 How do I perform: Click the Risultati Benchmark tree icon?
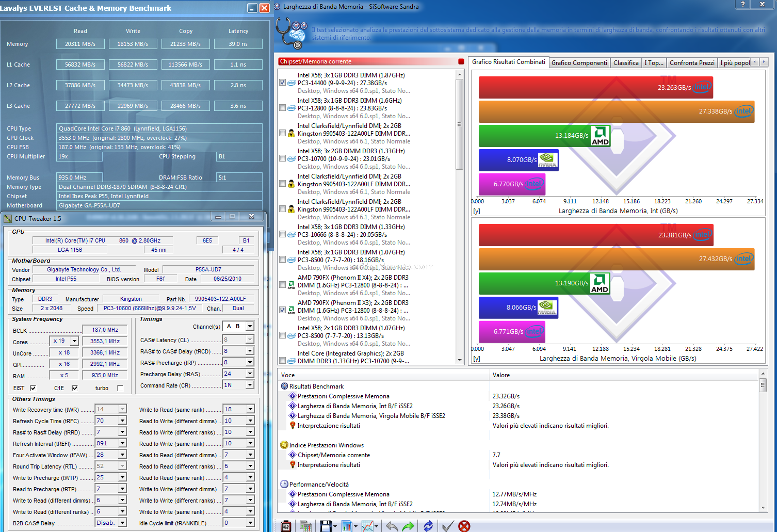pyautogui.click(x=284, y=386)
